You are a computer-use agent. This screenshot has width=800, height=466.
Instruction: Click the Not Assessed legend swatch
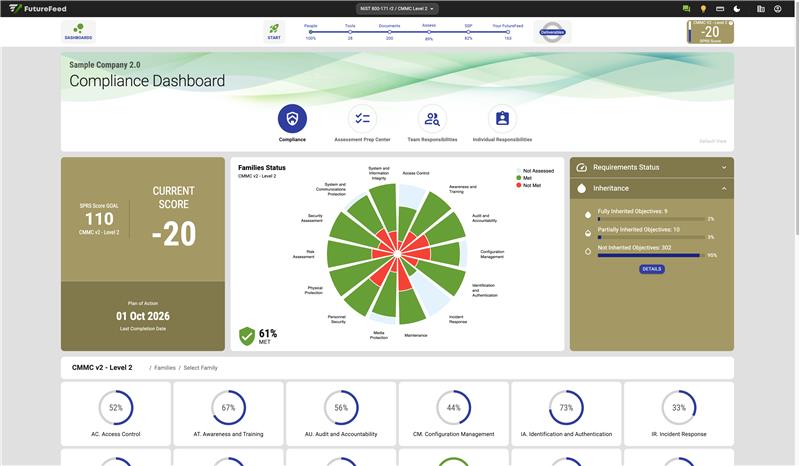point(519,171)
